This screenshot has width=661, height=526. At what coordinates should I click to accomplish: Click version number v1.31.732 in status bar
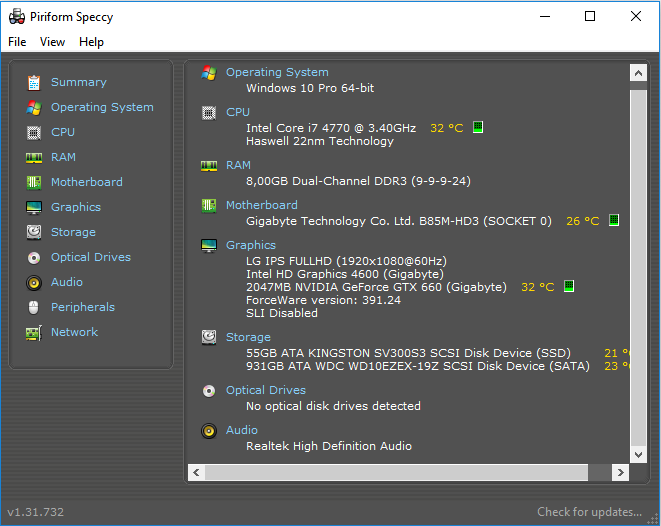coord(36,512)
